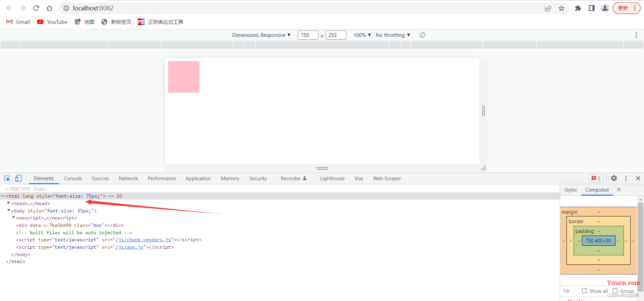
Task: Open device toolbar more options menu
Action: (636, 35)
